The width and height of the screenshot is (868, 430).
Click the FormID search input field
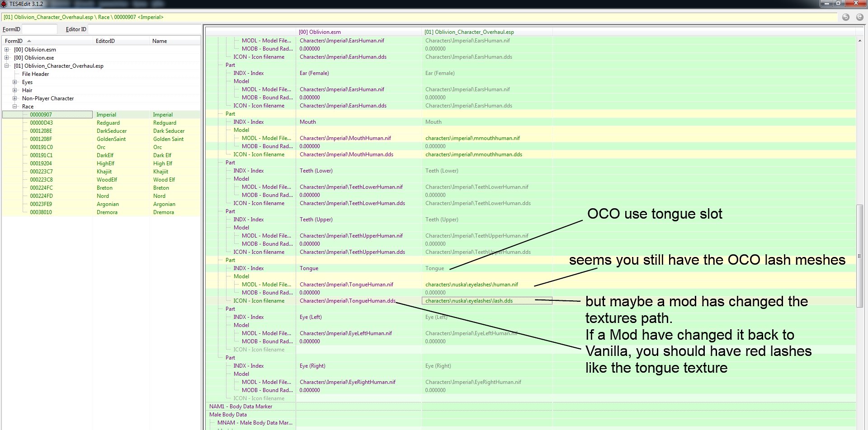pos(39,29)
